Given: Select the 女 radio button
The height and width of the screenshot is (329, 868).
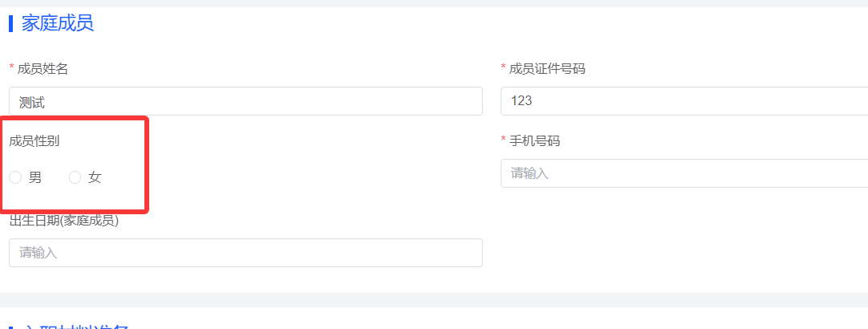Looking at the screenshot, I should pyautogui.click(x=75, y=177).
